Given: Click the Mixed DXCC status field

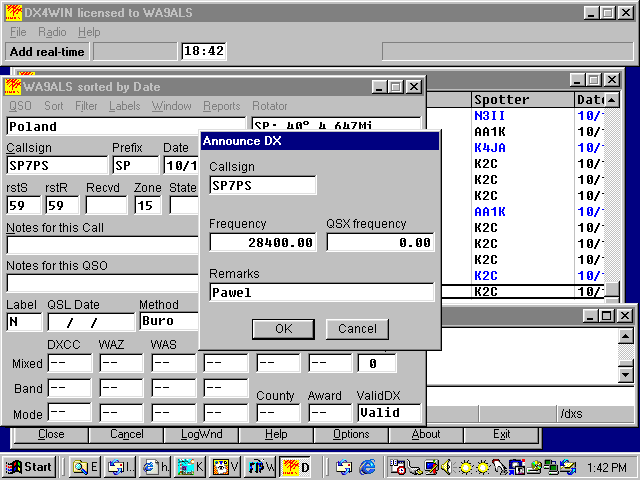Looking at the screenshot, I should point(69,363).
